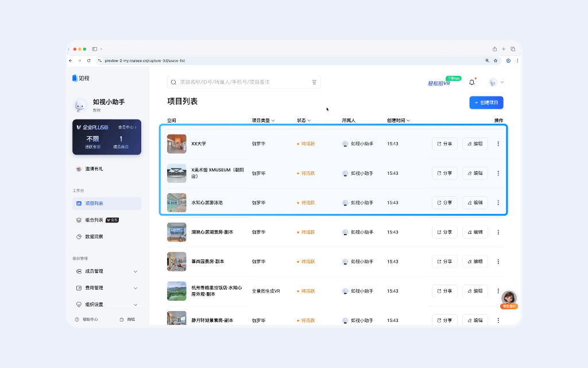Click 商城 at sidebar bottom
This screenshot has width=588, height=368.
(x=127, y=319)
